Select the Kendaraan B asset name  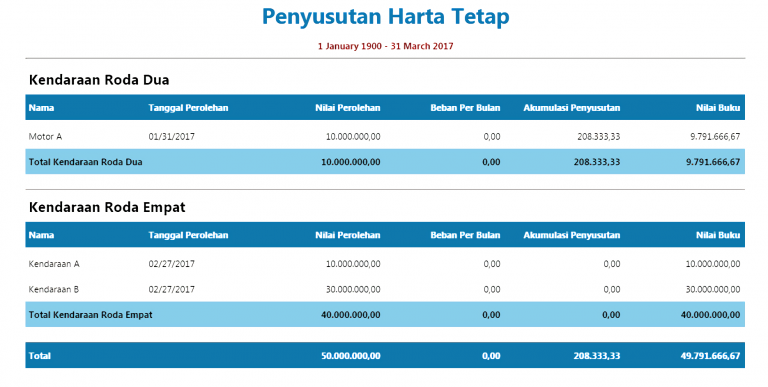pos(53,290)
